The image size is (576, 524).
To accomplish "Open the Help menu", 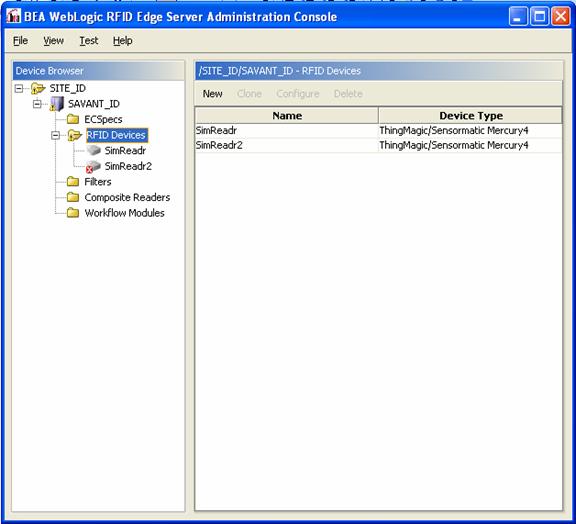I will [123, 40].
